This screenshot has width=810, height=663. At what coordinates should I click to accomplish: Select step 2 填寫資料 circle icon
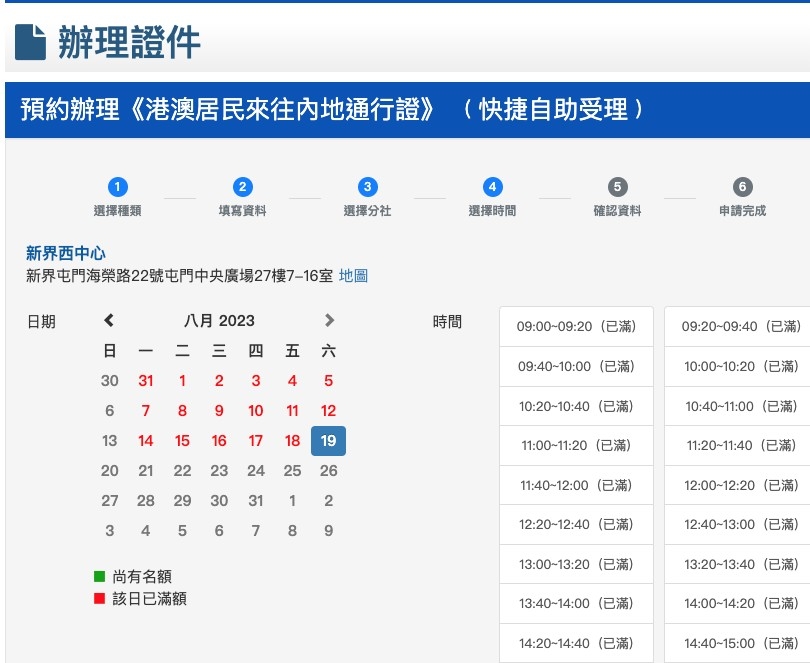[243, 186]
